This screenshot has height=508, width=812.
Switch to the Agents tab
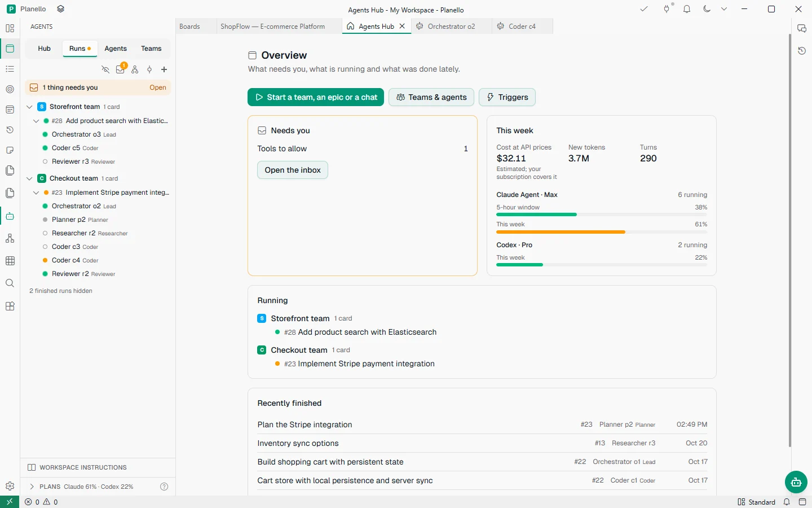pos(116,49)
